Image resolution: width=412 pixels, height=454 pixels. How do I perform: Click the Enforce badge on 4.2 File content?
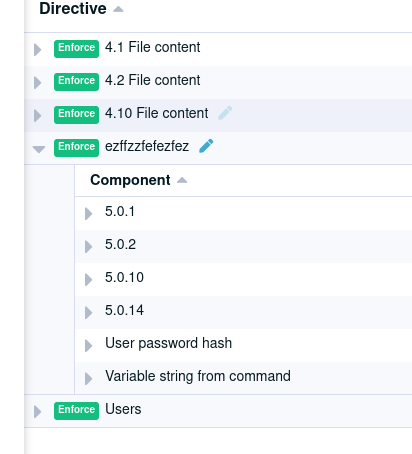pyautogui.click(x=76, y=82)
